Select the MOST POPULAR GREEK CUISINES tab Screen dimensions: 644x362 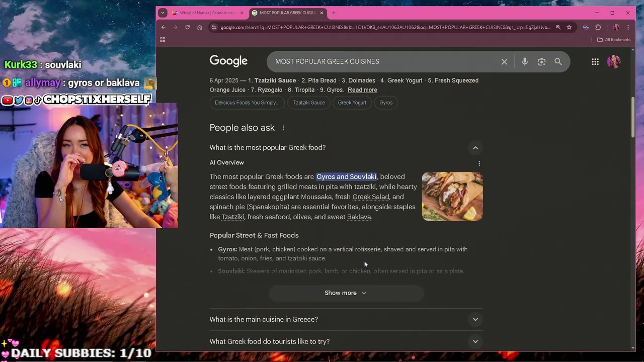click(287, 13)
